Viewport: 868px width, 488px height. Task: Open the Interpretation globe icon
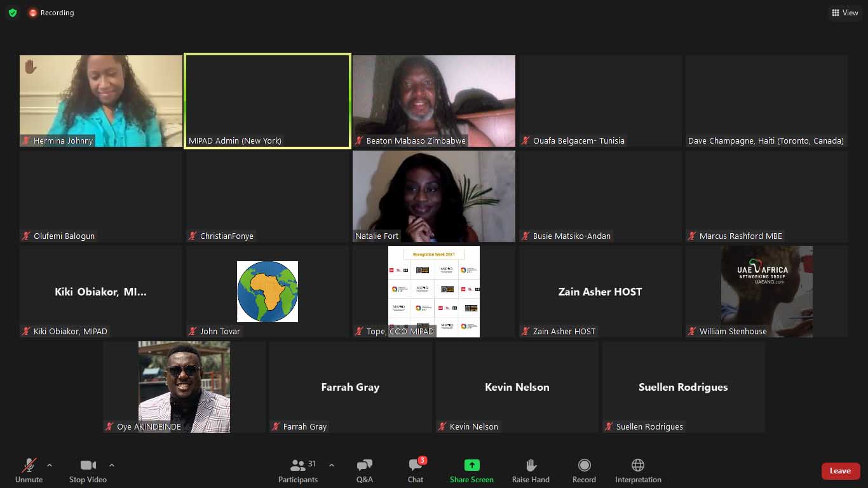pyautogui.click(x=638, y=465)
